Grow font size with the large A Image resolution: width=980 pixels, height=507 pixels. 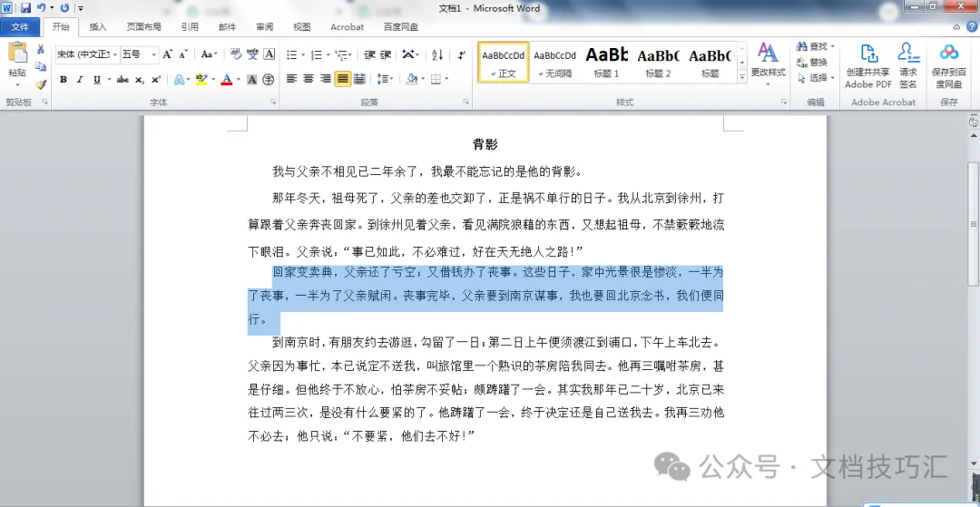click(x=168, y=55)
